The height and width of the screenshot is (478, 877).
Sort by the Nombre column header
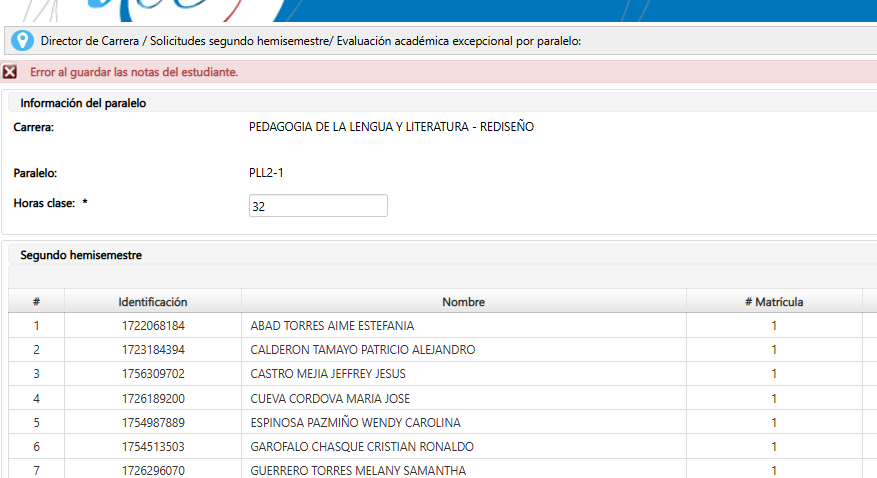(x=463, y=302)
